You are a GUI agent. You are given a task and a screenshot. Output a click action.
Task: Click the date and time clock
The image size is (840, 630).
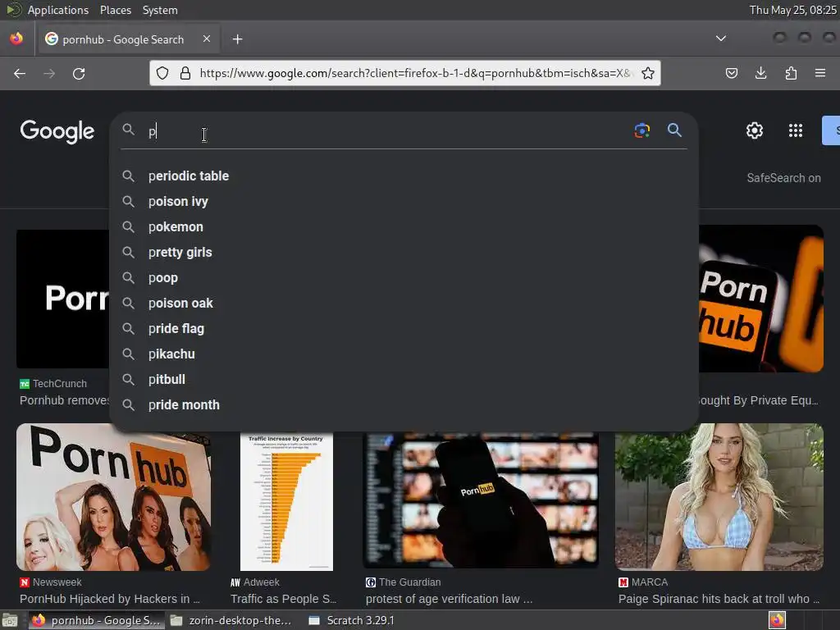point(793,10)
